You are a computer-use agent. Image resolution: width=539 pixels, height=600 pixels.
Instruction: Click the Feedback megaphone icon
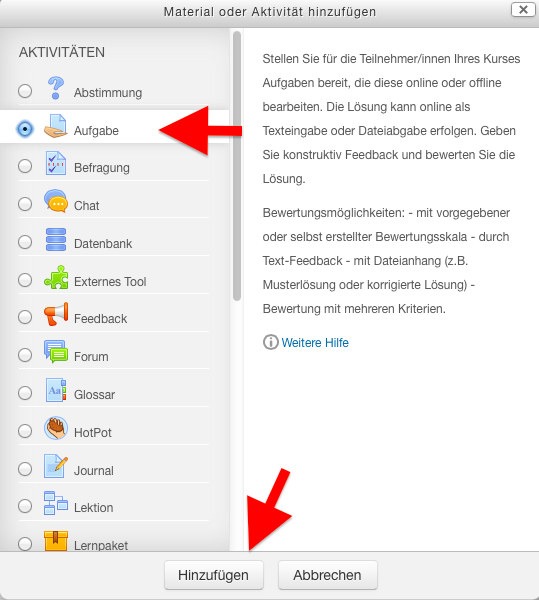point(56,314)
